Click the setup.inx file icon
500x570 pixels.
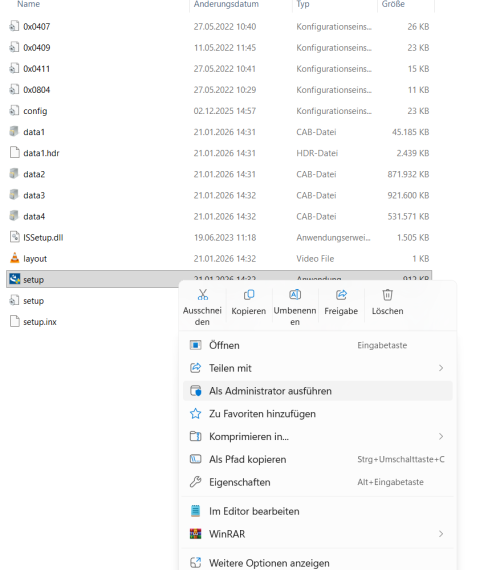(15, 321)
